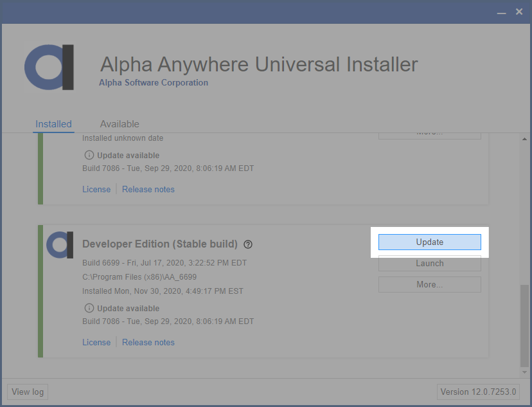Click the vertical scrollbar thumb
The width and height of the screenshot is (532, 407).
point(524,326)
